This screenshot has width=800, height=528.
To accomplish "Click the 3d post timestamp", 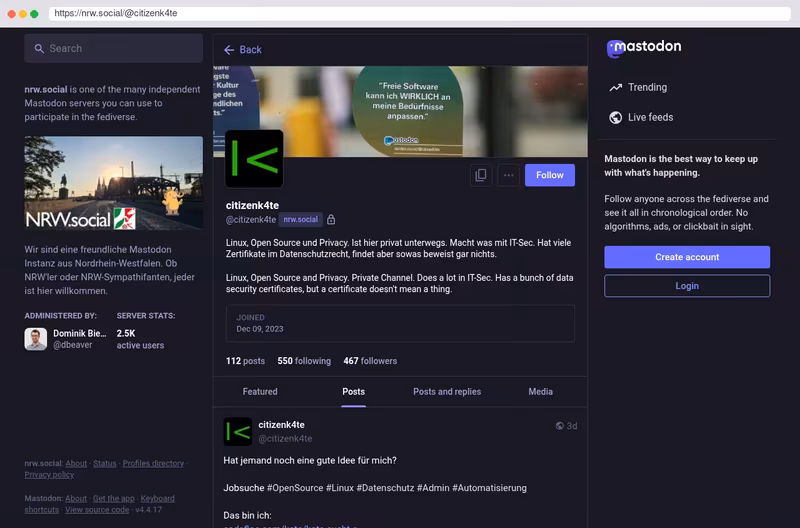I will (x=572, y=425).
